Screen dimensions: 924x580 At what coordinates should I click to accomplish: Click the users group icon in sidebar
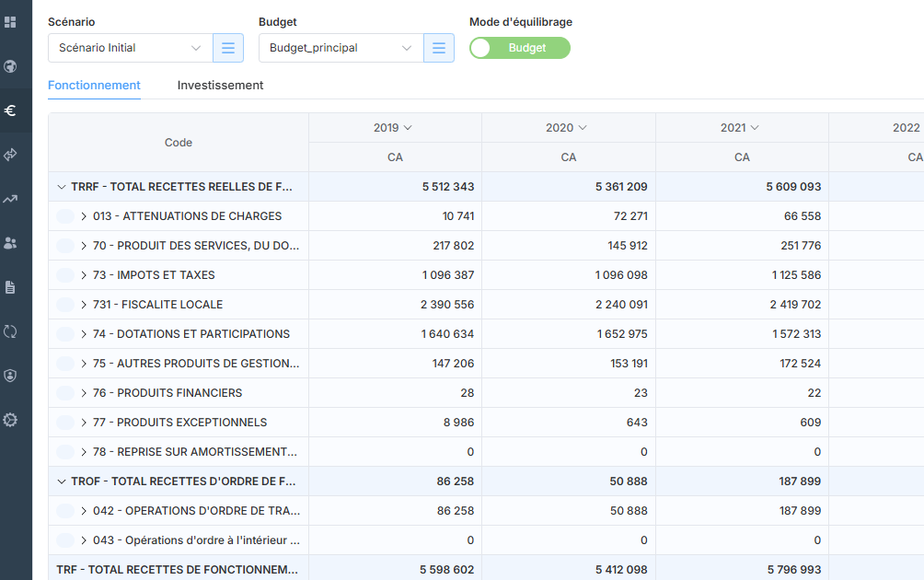pos(10,243)
